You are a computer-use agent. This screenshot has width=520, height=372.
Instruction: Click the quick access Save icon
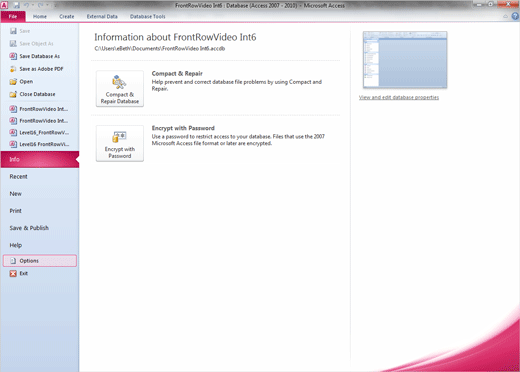click(x=16, y=5)
